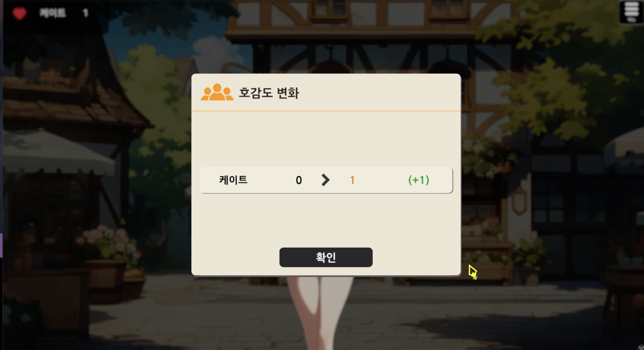The height and width of the screenshot is (350, 644).
Task: Click the affection count 1 beside top-left 케이트
Action: coord(86,13)
